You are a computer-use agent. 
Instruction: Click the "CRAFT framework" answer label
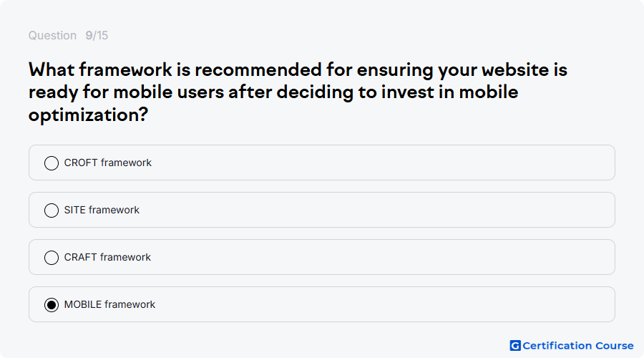pos(107,257)
